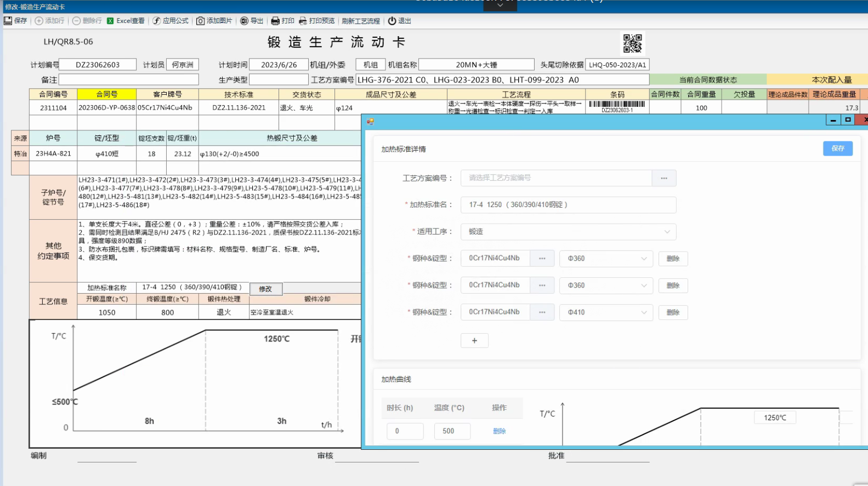Image resolution: width=868 pixels, height=486 pixels.
Task: Select the 计划时间 field 2023/6/26
Action: click(279, 65)
